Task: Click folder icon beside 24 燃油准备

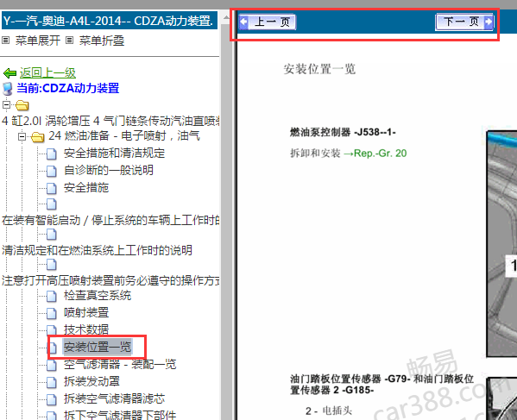Action: 38,136
